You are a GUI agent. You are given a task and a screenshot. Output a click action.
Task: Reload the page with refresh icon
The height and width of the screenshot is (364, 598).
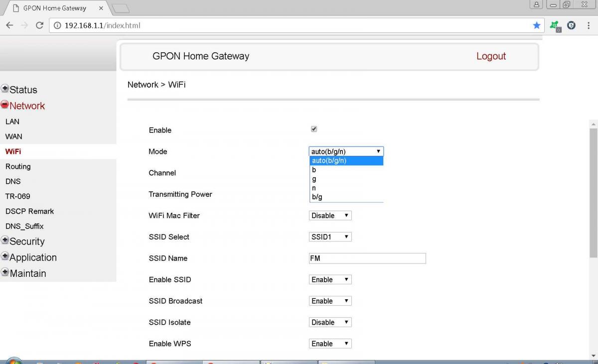39,25
